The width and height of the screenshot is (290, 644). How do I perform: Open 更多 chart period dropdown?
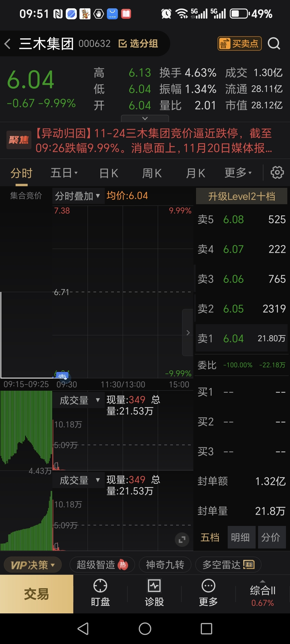(238, 173)
